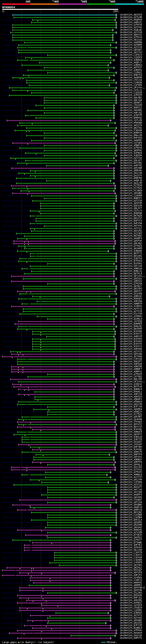Open UniRef100_C1FEC3 hit

click(x=131, y=55)
